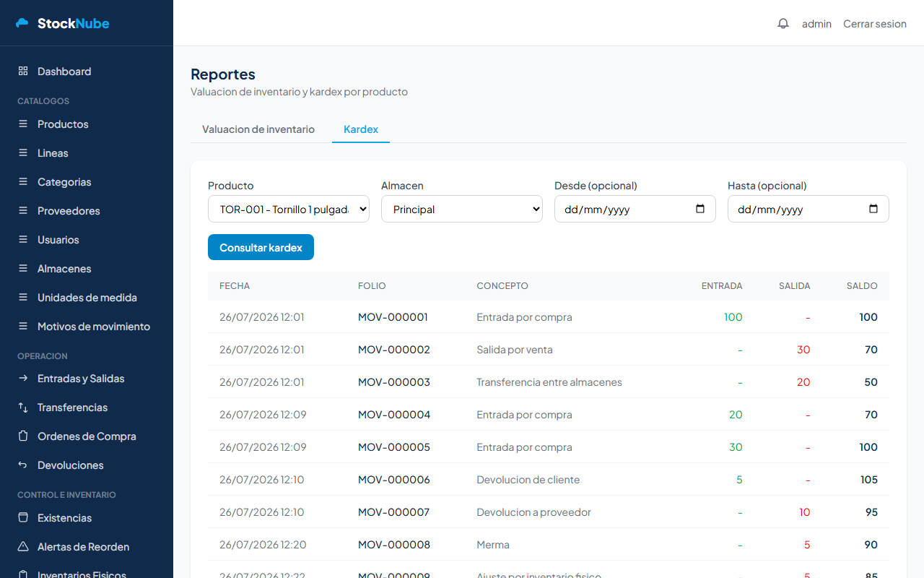The height and width of the screenshot is (578, 924).
Task: Click the Unidades de medida list icon
Action: point(23,298)
